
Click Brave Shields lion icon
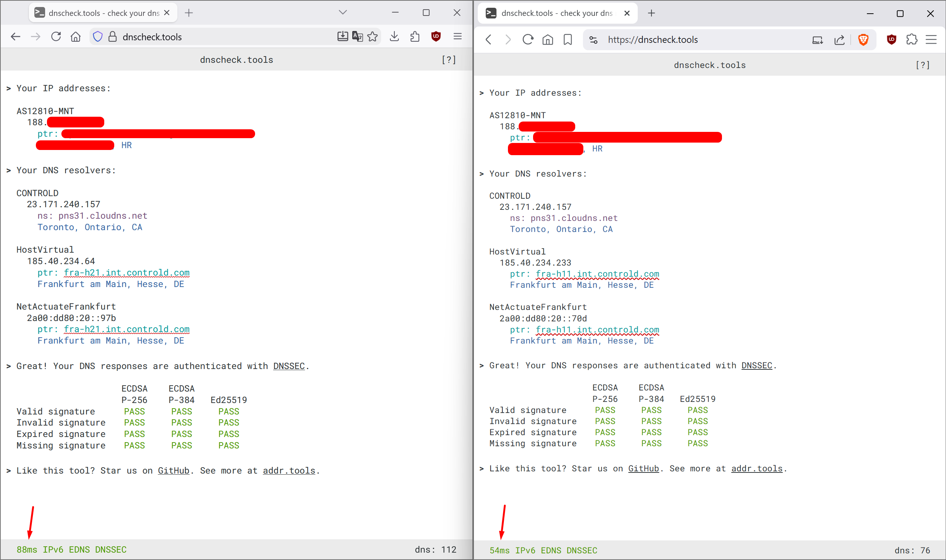coord(863,40)
